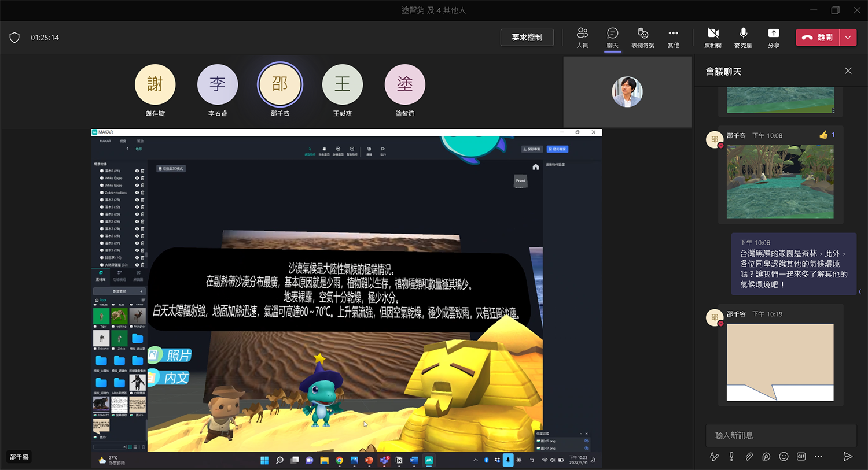This screenshot has width=868, height=470.
Task: Click the 分享 share screen icon
Action: click(x=773, y=37)
